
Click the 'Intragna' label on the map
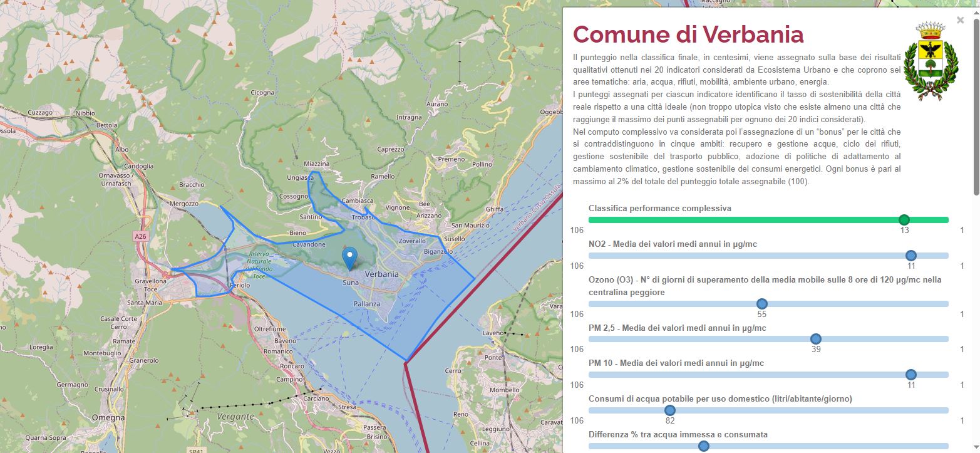click(x=409, y=117)
